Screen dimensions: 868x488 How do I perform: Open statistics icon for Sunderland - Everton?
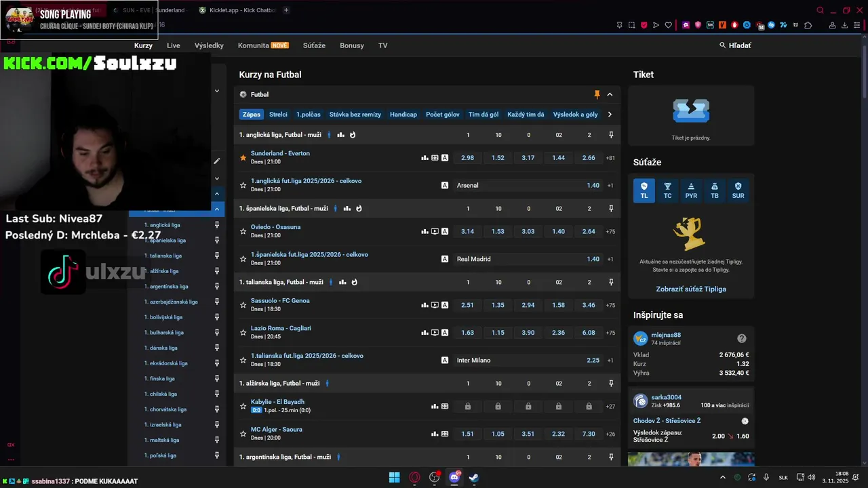(x=425, y=157)
